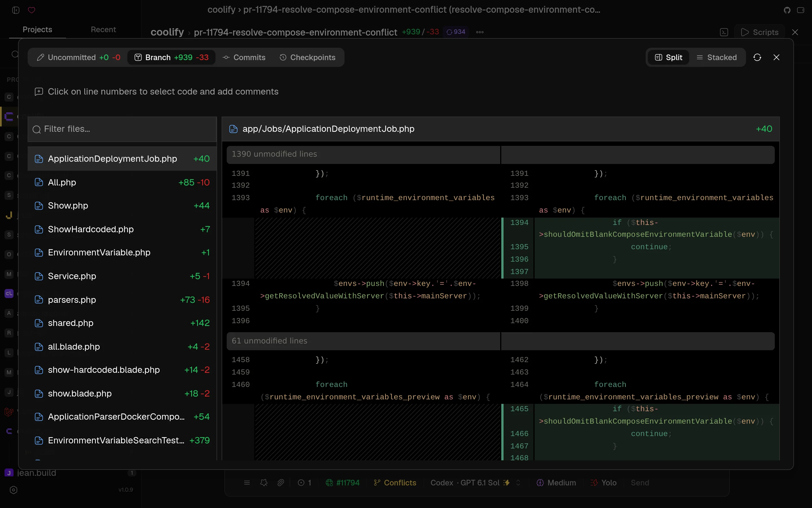This screenshot has height=508, width=812.
Task: Open show-hardcoded.blade.php diff
Action: 122,370
